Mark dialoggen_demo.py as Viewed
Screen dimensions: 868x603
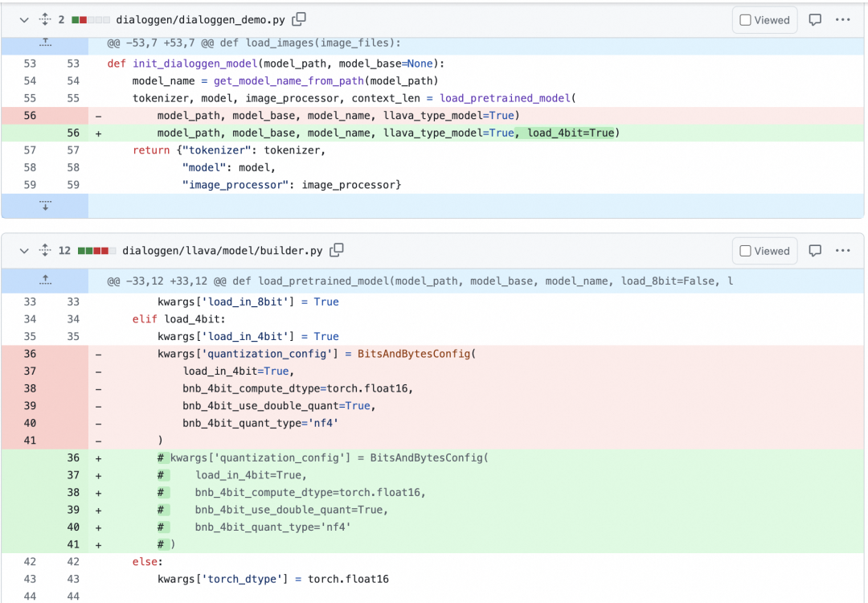coord(764,20)
